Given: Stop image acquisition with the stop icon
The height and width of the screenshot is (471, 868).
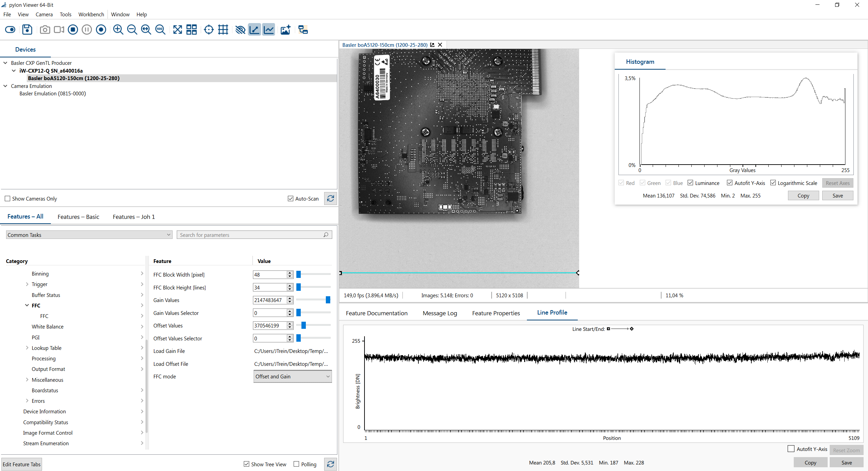Looking at the screenshot, I should [x=73, y=30].
